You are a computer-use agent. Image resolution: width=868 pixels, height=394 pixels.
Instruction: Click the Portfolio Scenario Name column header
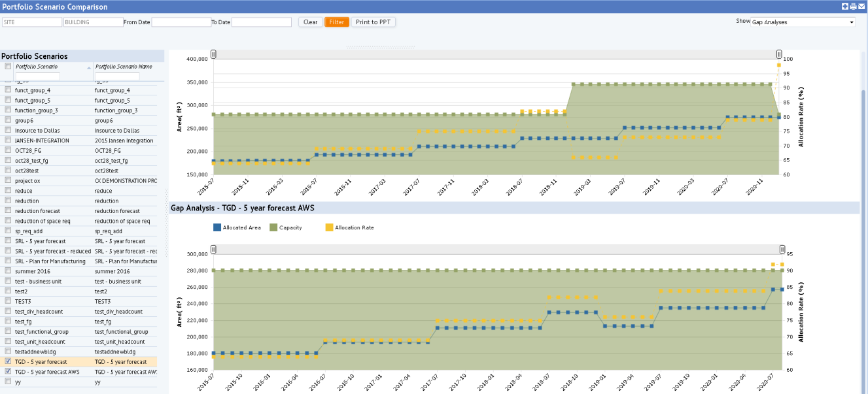pyautogui.click(x=124, y=67)
